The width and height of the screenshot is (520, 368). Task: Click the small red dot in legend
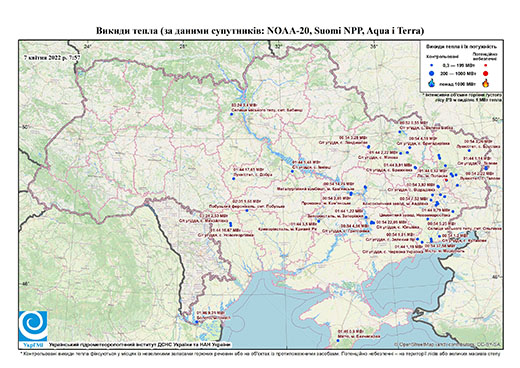pos(486,66)
